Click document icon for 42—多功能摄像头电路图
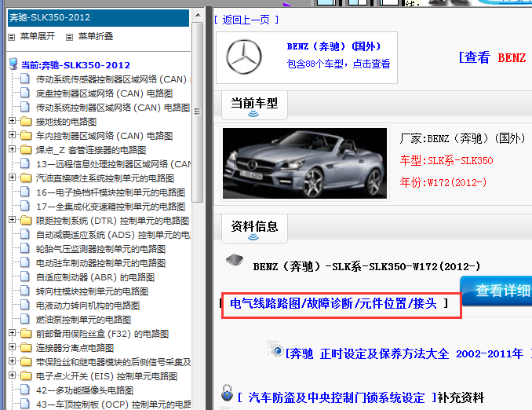Image resolution: width=532 pixels, height=410 pixels. (25, 390)
